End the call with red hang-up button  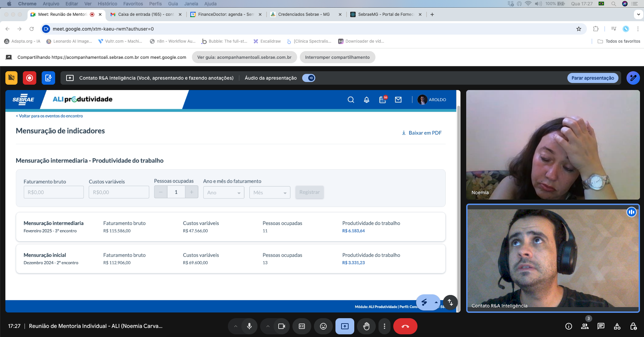(405, 326)
